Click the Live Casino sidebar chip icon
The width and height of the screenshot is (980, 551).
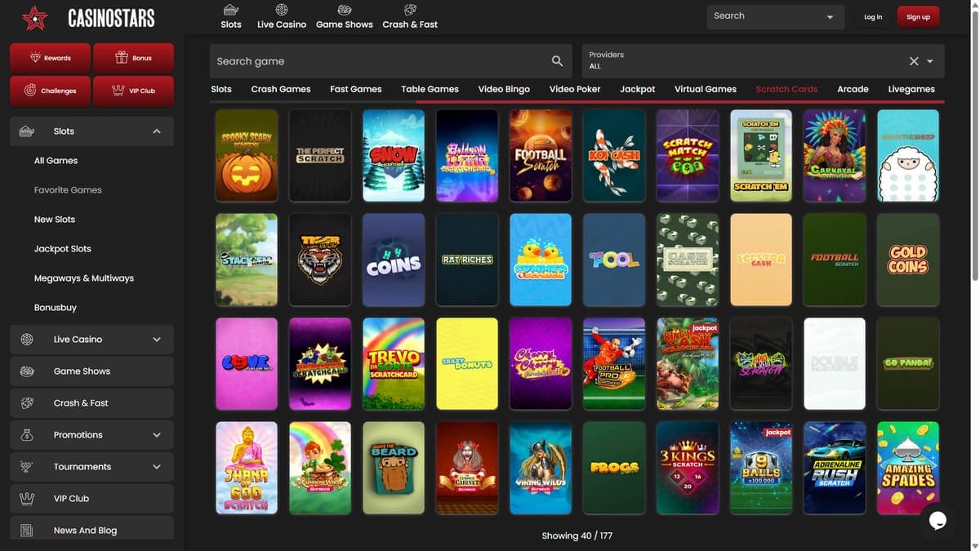(27, 340)
